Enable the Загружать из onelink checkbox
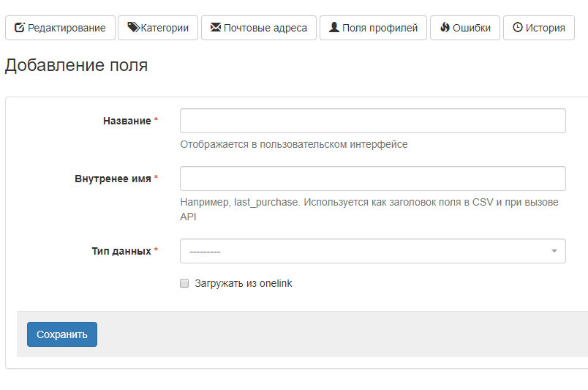Viewport: 588px width, 390px height. [184, 283]
